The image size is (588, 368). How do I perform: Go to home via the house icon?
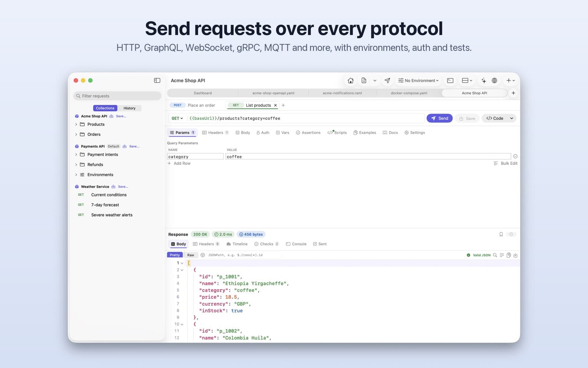[351, 81]
